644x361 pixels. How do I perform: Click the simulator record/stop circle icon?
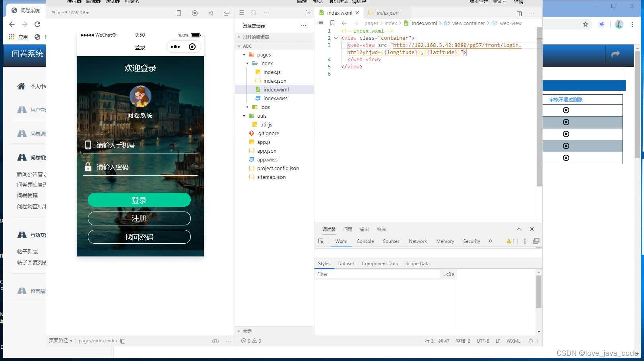pos(195,13)
